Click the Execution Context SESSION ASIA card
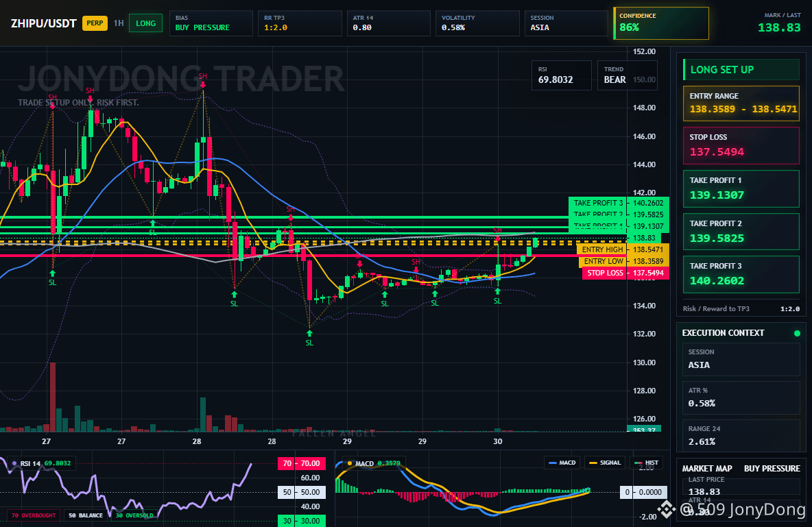The height and width of the screenshot is (527, 812). click(x=741, y=358)
